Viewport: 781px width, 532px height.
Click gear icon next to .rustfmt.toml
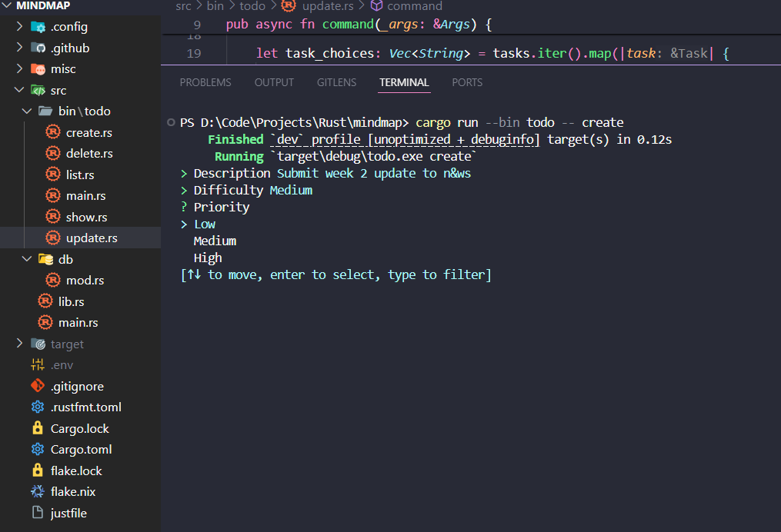38,407
